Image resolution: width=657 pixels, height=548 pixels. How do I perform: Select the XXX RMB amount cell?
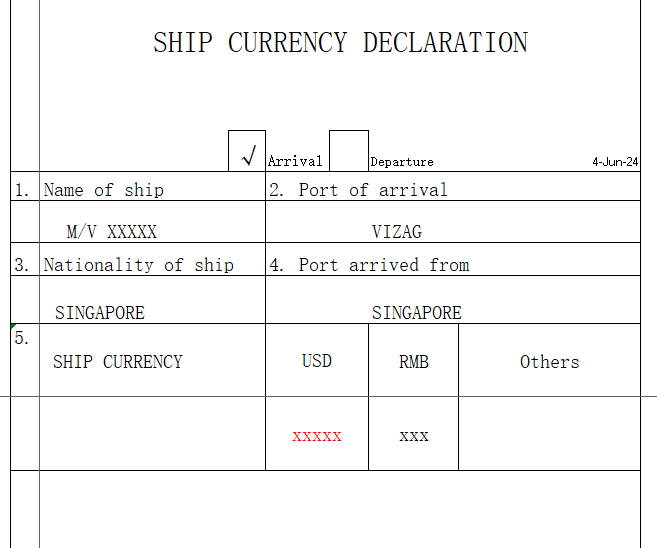(414, 434)
